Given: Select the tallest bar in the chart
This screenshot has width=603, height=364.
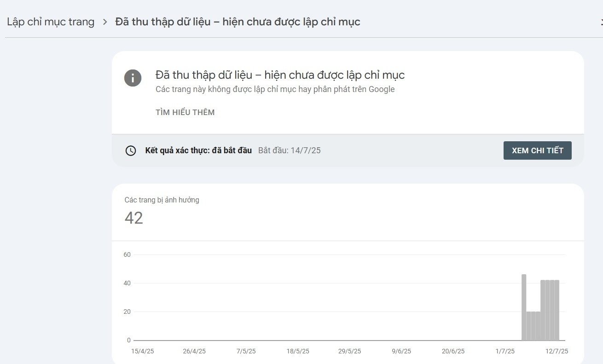Looking at the screenshot, I should click(x=524, y=307).
